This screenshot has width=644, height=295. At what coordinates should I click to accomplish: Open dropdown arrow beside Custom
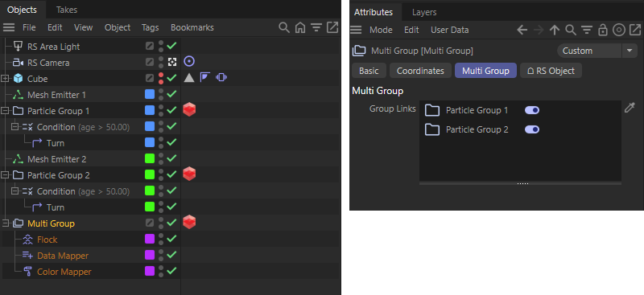click(630, 51)
